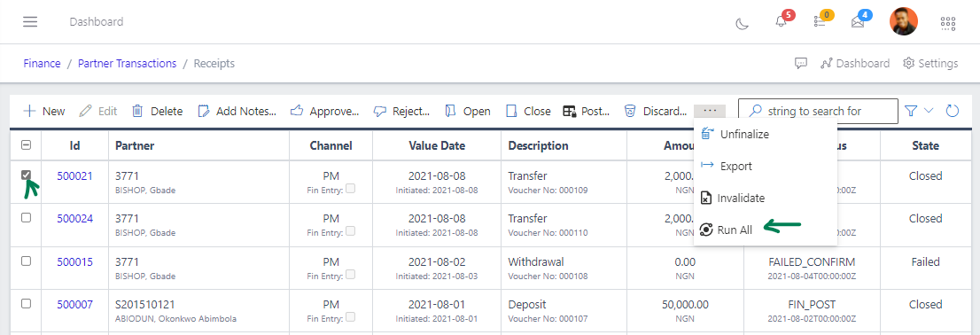Screen dimensions: 980x335
Task: Go to Finance breadcrumb
Action: point(42,63)
